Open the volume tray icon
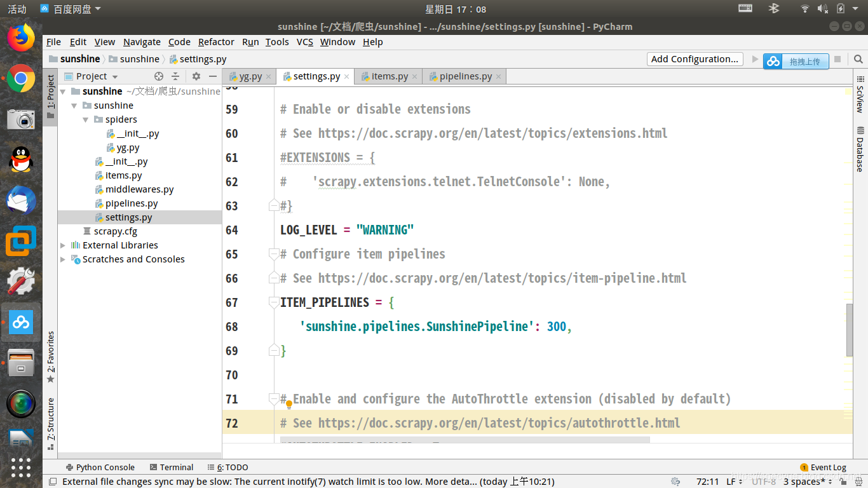The height and width of the screenshot is (488, 868). click(822, 8)
